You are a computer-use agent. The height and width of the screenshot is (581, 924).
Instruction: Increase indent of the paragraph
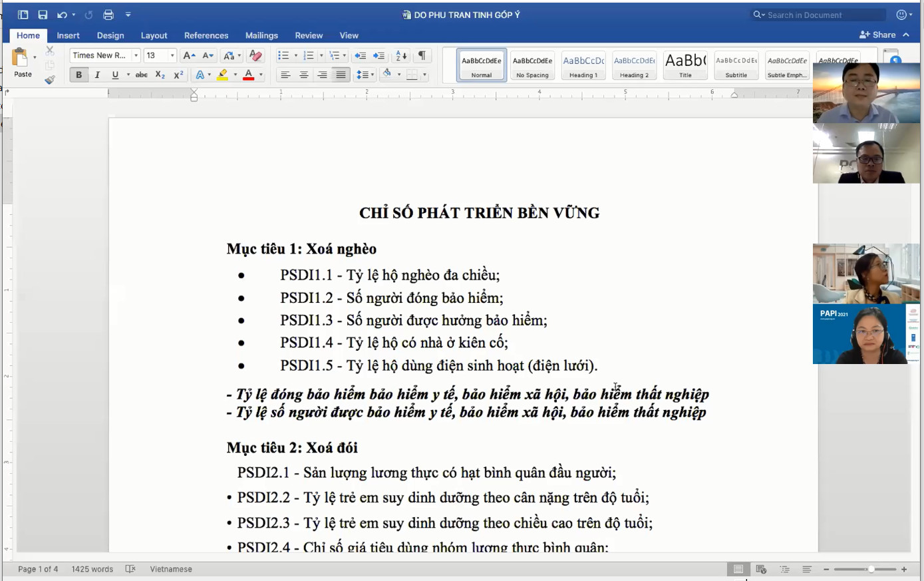[x=379, y=56]
